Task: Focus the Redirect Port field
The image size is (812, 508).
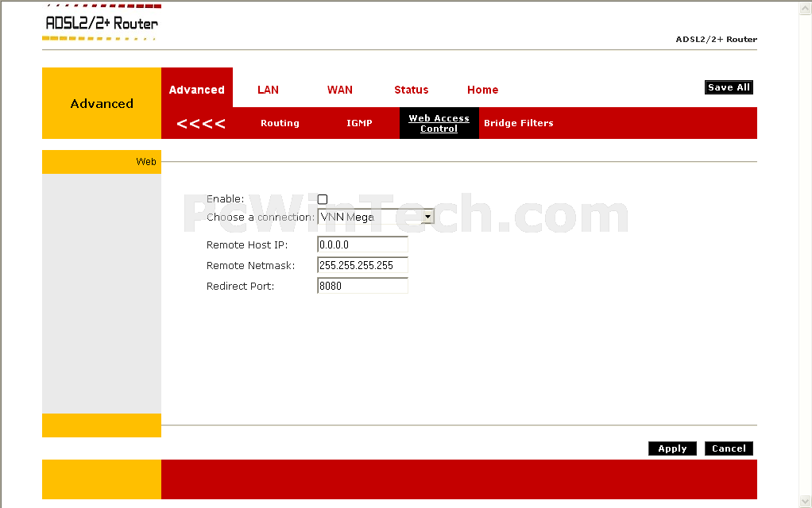Action: [x=362, y=286]
